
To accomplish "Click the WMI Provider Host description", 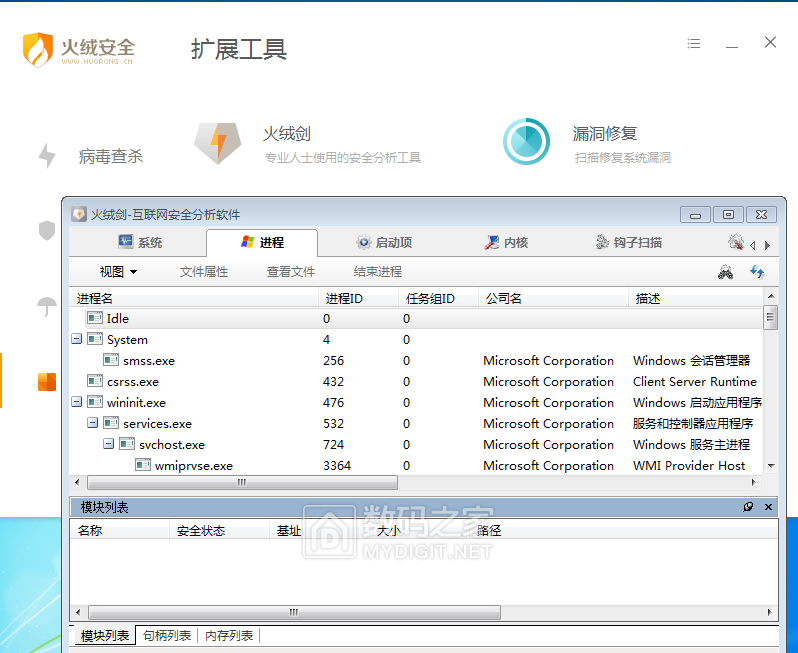I will 689,466.
